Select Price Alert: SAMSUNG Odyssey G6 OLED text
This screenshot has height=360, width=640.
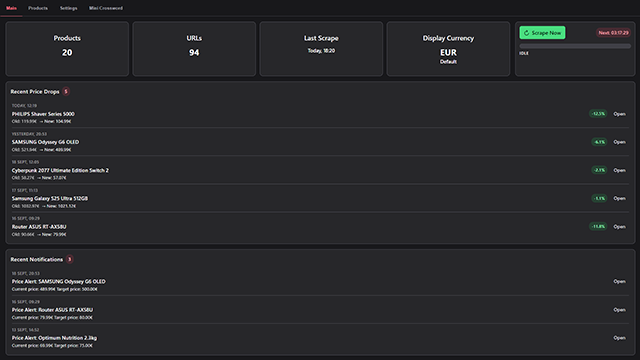[58, 282]
